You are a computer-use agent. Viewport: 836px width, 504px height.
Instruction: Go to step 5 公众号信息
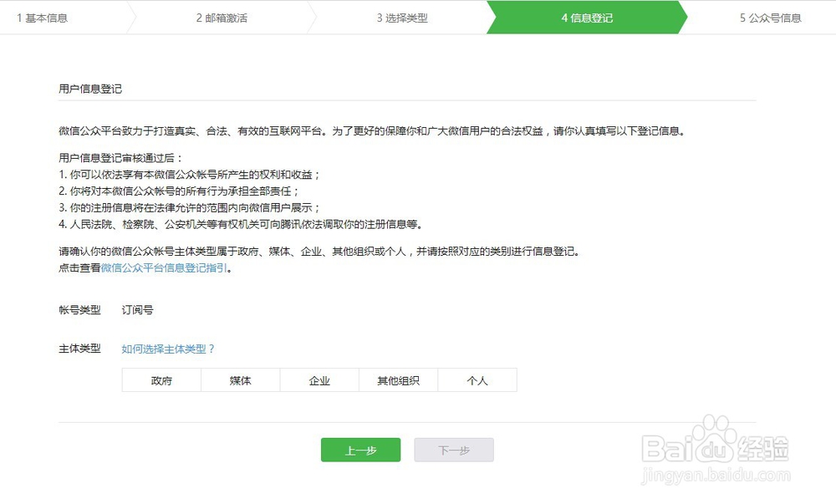click(x=771, y=18)
